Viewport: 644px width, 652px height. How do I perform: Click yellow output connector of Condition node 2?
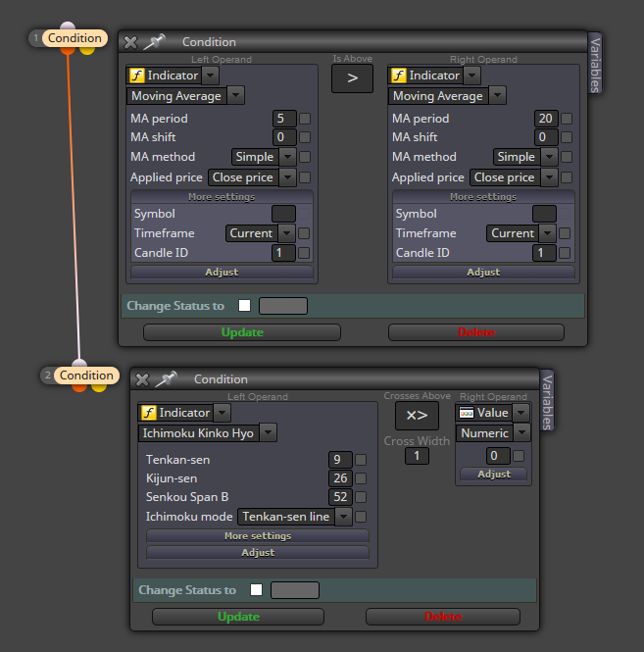click(x=99, y=388)
